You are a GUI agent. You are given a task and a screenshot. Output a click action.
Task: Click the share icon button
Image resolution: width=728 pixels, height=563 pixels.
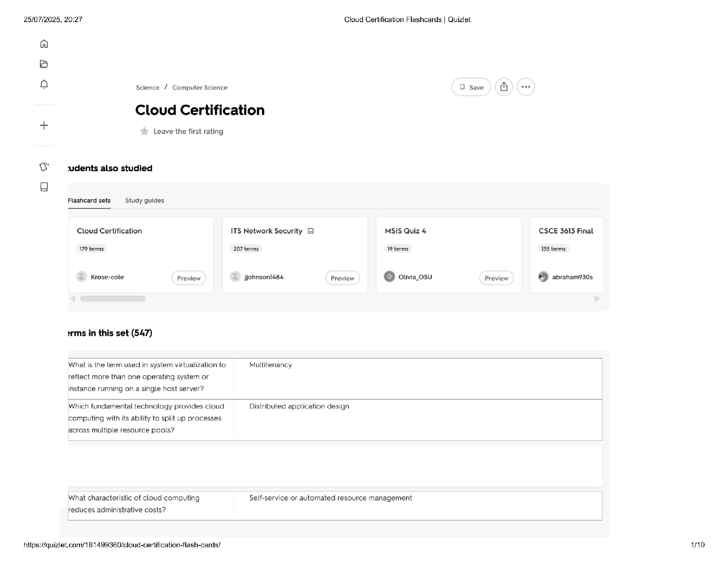click(x=504, y=87)
